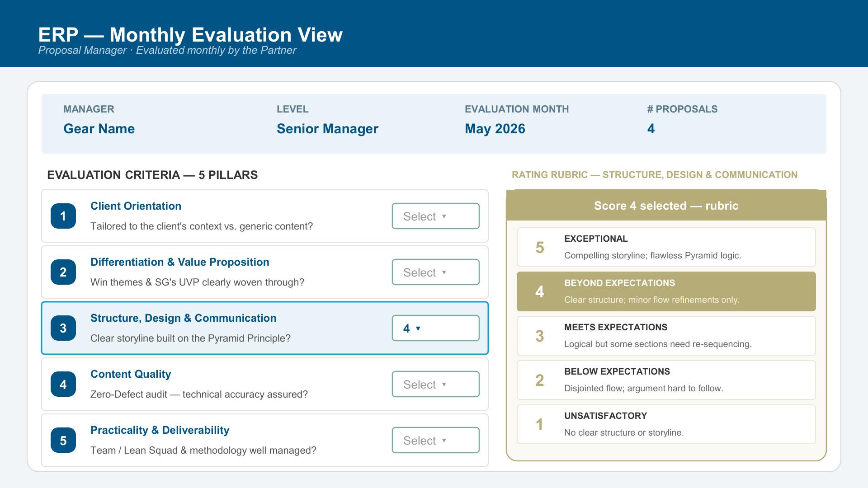Screen dimensions: 868x488
Task: Click the manager name Gear Name
Action: click(99, 129)
